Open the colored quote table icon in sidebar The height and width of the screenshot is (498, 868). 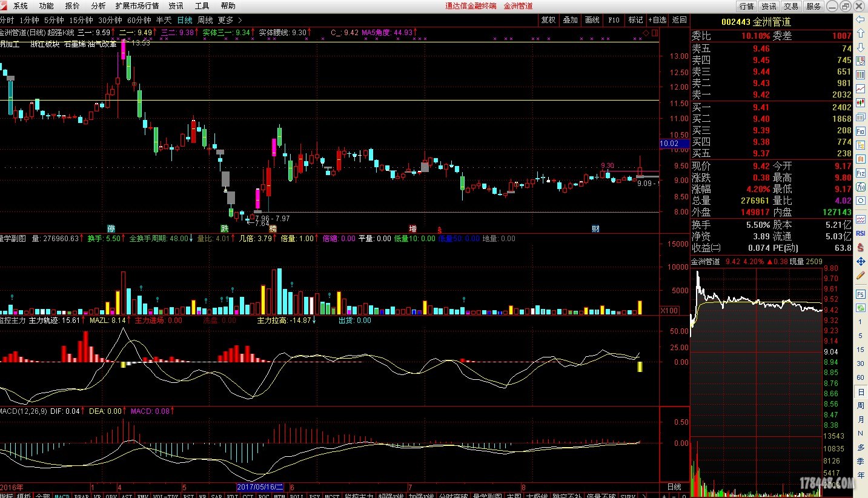[860, 61]
